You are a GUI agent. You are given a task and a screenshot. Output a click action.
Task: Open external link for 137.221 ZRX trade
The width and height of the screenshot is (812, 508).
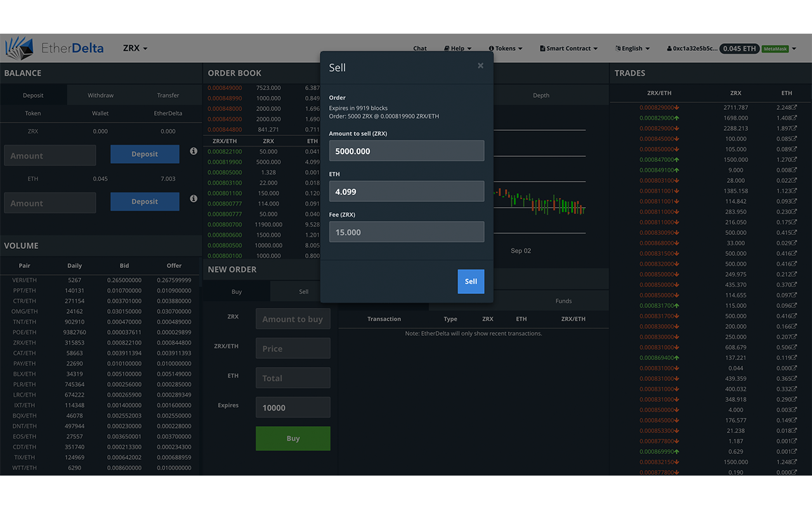(x=794, y=358)
